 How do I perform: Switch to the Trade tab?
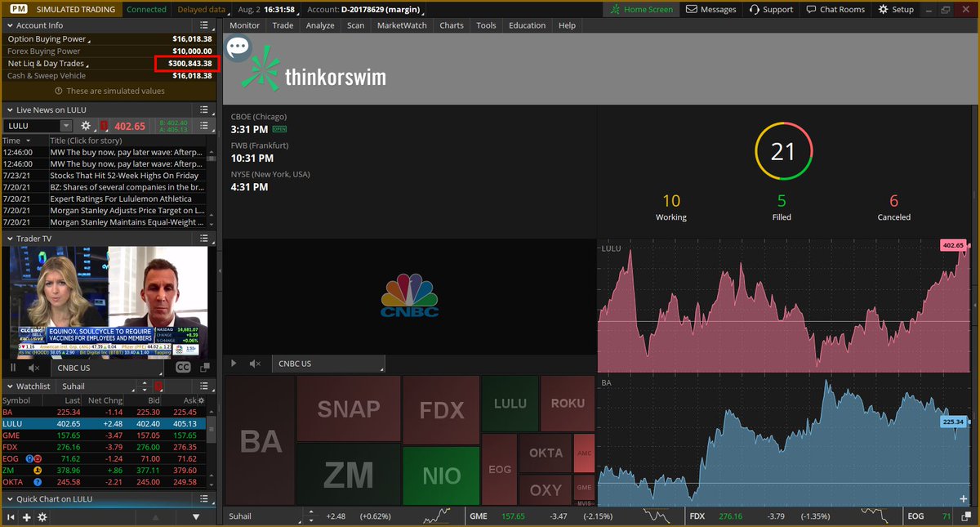(283, 25)
